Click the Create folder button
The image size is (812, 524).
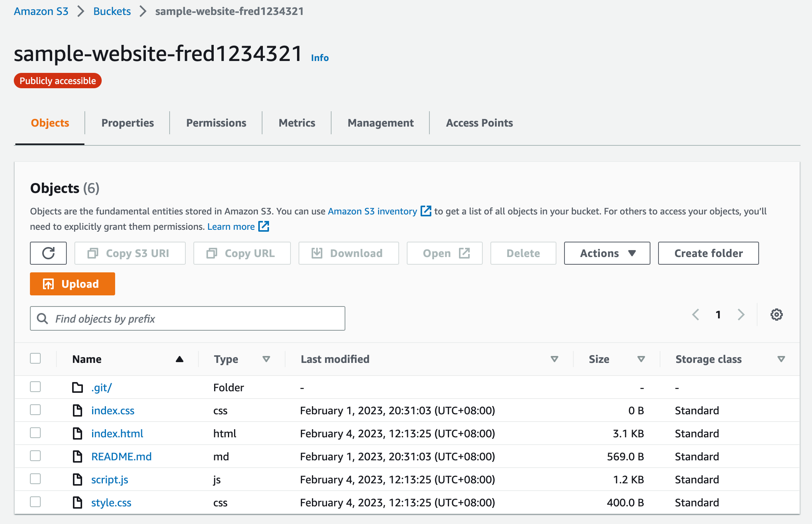(708, 253)
